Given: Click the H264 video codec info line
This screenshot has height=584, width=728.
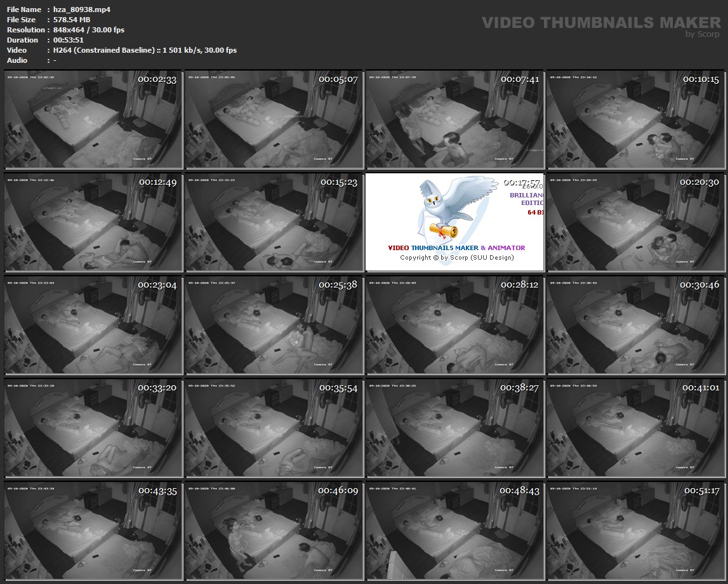Looking at the screenshot, I should [x=145, y=50].
